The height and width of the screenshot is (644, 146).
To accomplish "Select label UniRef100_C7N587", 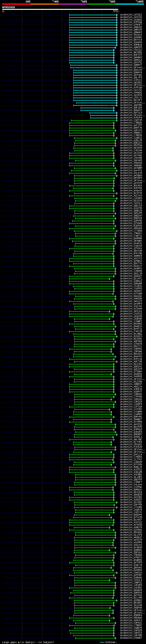I will coord(131,625).
